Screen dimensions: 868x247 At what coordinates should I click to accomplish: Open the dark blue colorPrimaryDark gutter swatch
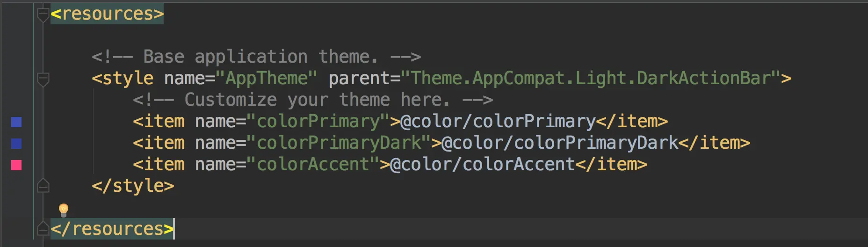coord(16,144)
